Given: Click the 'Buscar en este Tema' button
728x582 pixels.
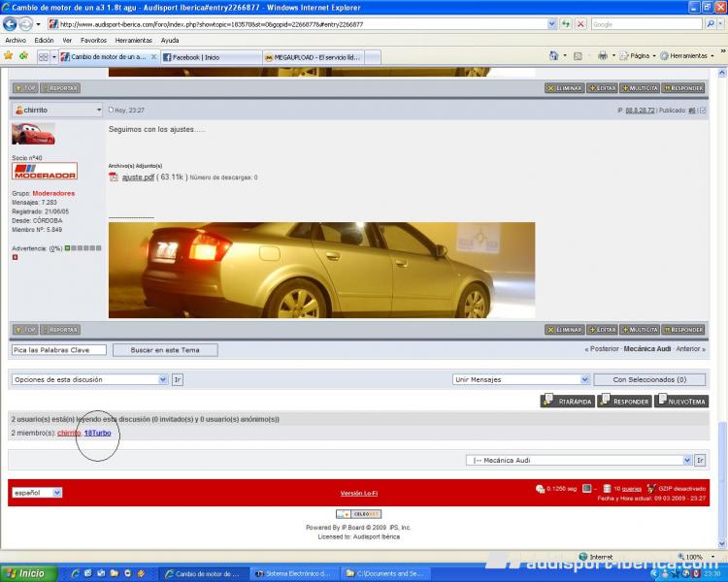Looking at the screenshot, I should tap(165, 350).
